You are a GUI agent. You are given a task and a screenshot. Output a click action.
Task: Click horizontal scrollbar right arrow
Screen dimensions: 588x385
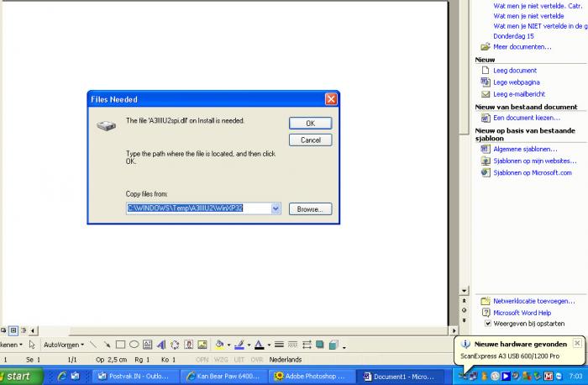[x=454, y=330]
